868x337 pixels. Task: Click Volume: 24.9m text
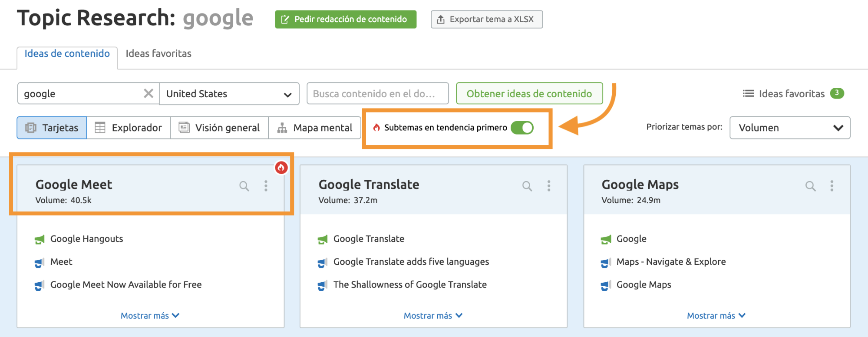tap(631, 200)
